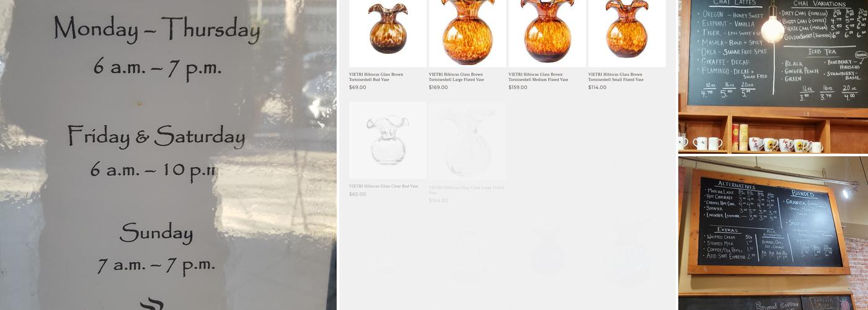
Task: Click the $65.00 price under Clear Bud Vase
Action: (358, 194)
